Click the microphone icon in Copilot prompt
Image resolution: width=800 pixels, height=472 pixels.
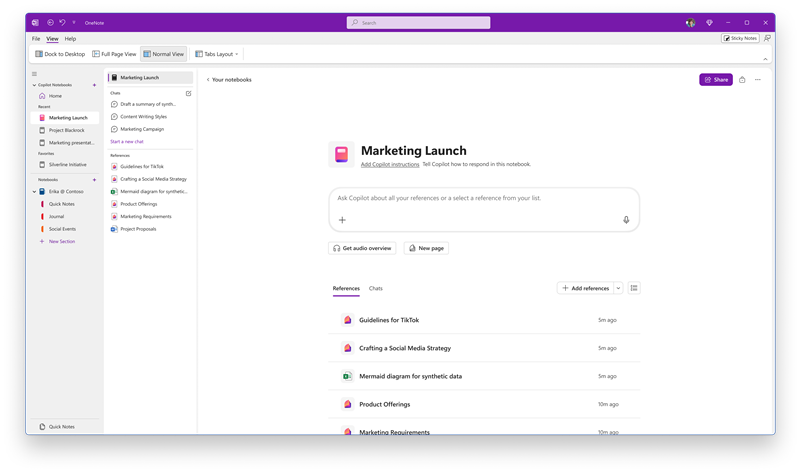(x=626, y=220)
